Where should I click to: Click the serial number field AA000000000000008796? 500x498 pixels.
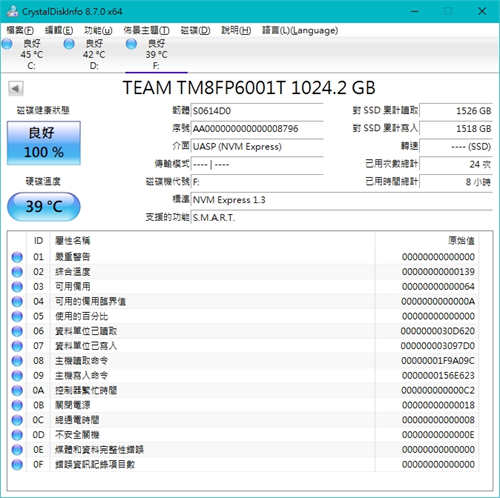coord(257,128)
